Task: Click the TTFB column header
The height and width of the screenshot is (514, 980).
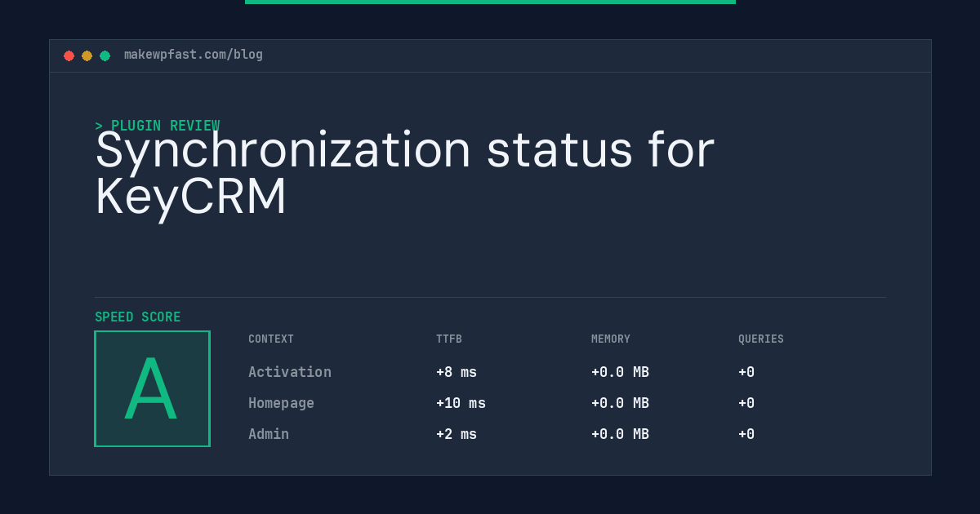Action: pos(449,339)
